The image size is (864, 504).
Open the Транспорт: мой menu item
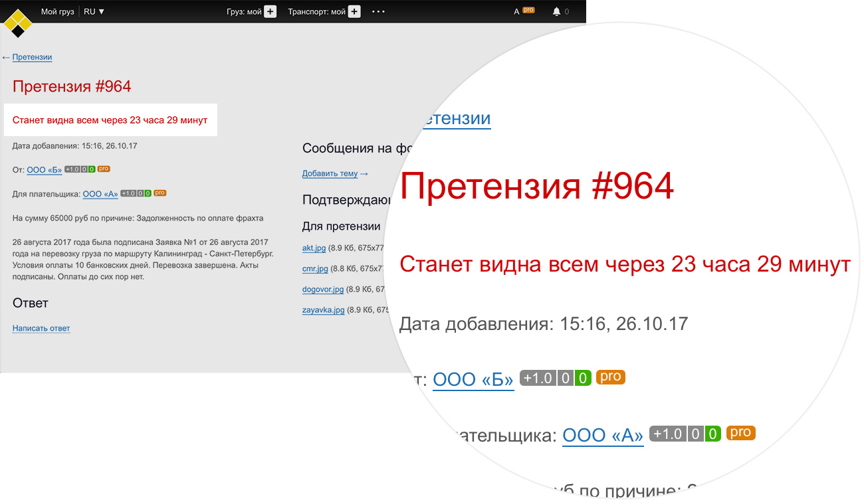(x=316, y=11)
